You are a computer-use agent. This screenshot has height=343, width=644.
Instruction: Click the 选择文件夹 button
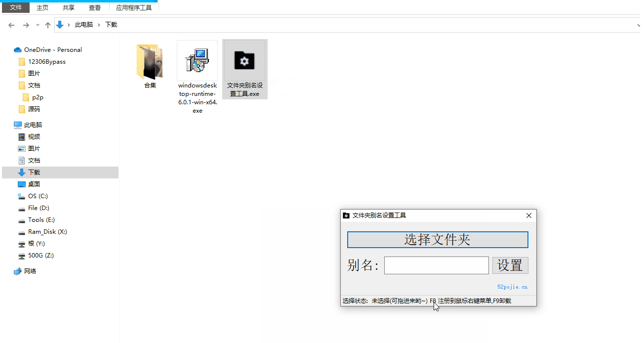(438, 240)
